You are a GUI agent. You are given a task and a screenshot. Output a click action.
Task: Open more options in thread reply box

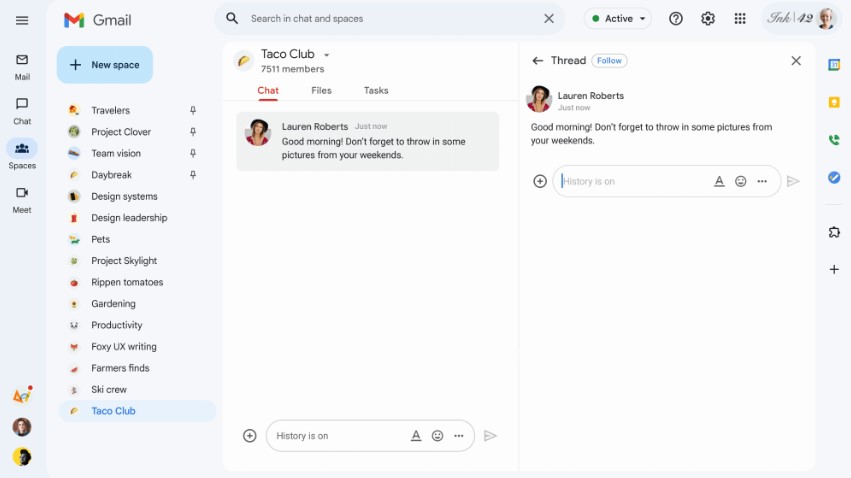coord(762,181)
